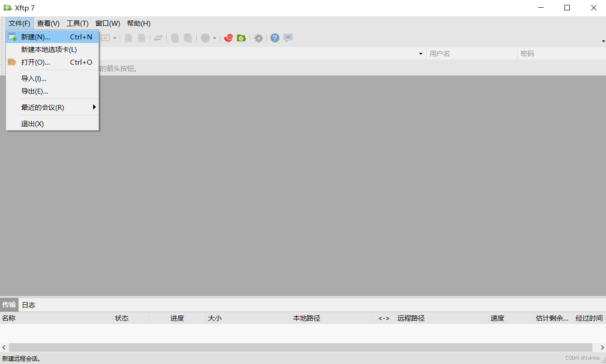Click the gray globe toolbar icon
Viewport: 606px width, 364px height.
[x=205, y=38]
